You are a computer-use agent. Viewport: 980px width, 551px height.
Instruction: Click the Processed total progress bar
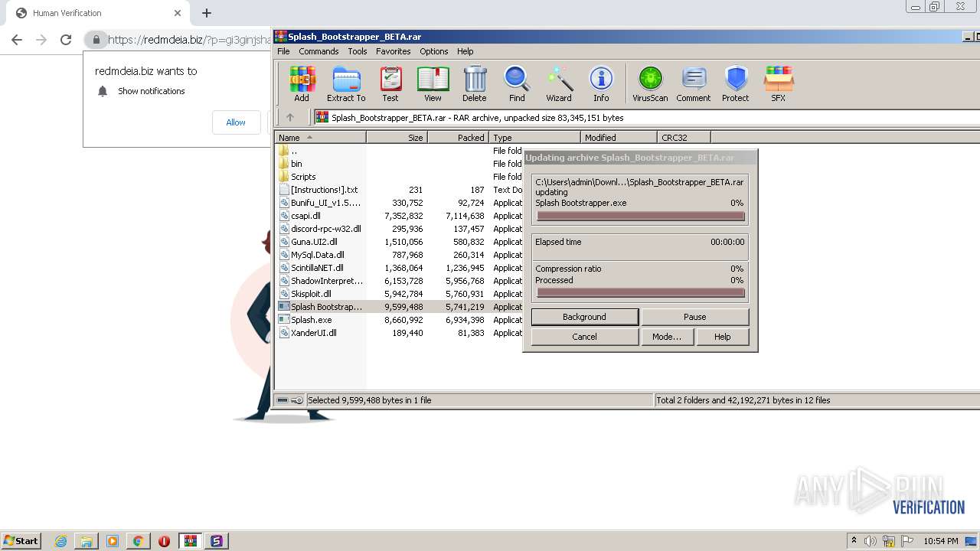(x=641, y=293)
